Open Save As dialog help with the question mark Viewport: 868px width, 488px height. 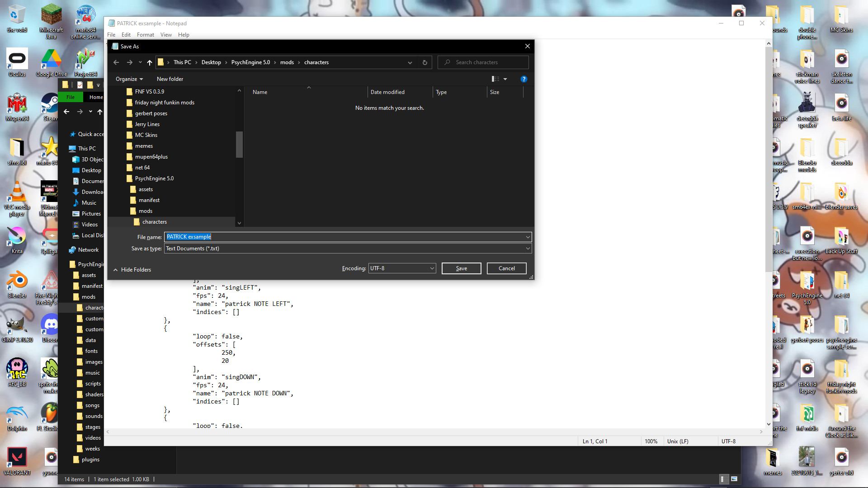pyautogui.click(x=524, y=79)
